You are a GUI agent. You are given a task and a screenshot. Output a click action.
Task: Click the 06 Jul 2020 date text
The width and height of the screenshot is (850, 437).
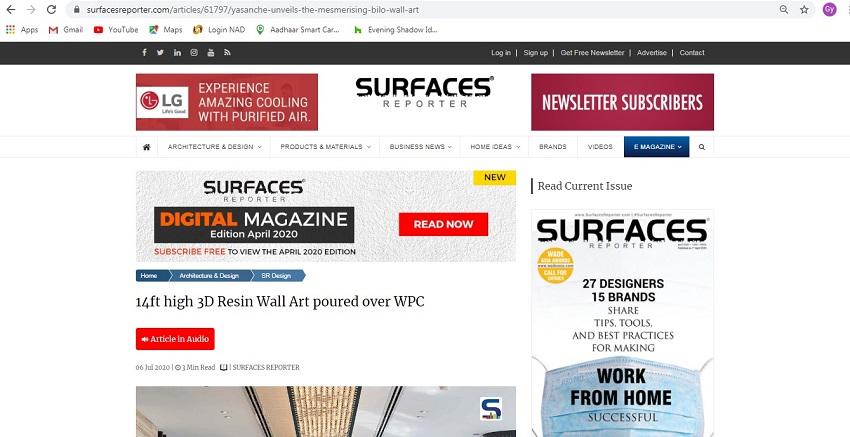pos(153,367)
